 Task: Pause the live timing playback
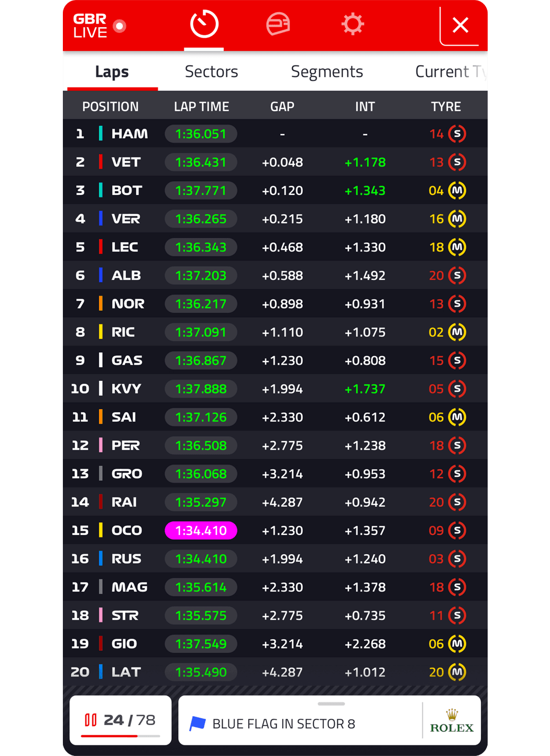tap(91, 720)
